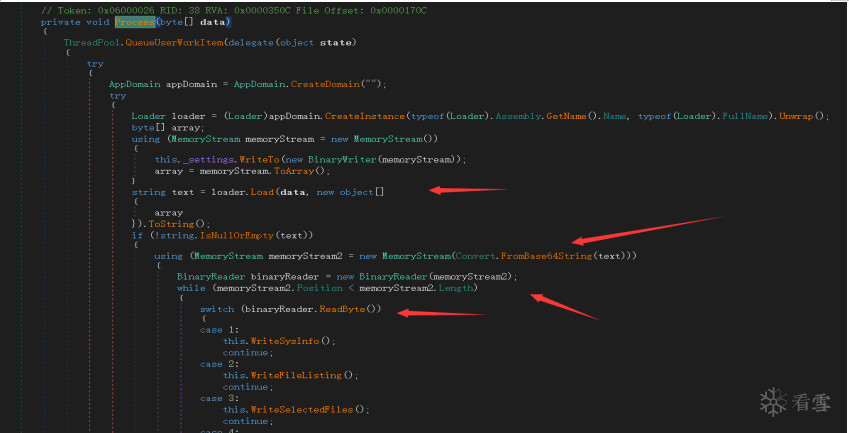Click the void return type keyword

pos(97,22)
